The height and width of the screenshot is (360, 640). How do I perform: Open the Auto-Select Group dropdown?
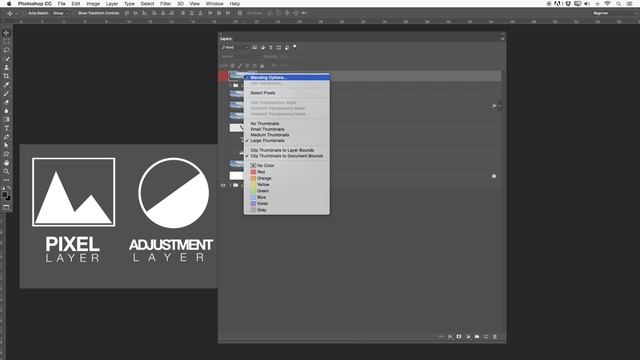coord(60,13)
